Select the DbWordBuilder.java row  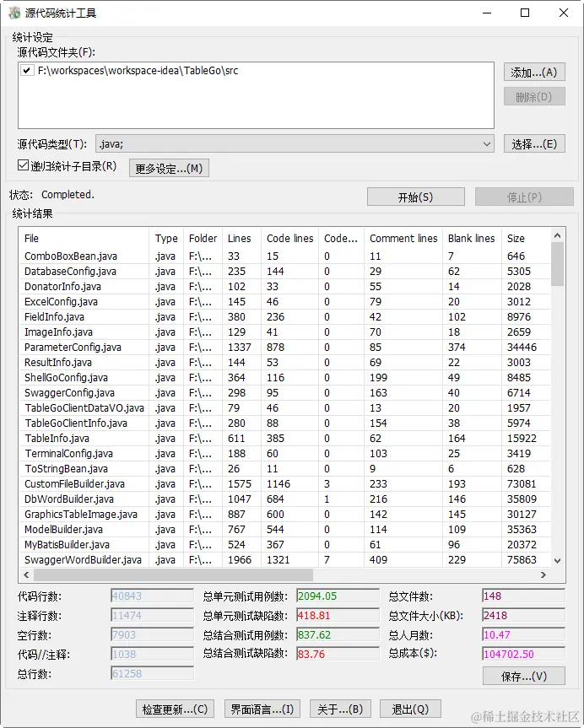(284, 499)
